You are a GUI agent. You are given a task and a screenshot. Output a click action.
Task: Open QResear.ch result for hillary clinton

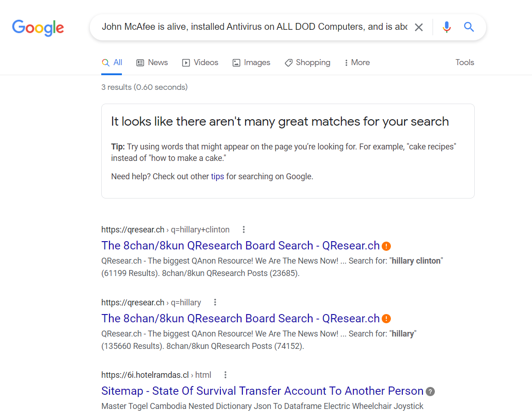(241, 246)
